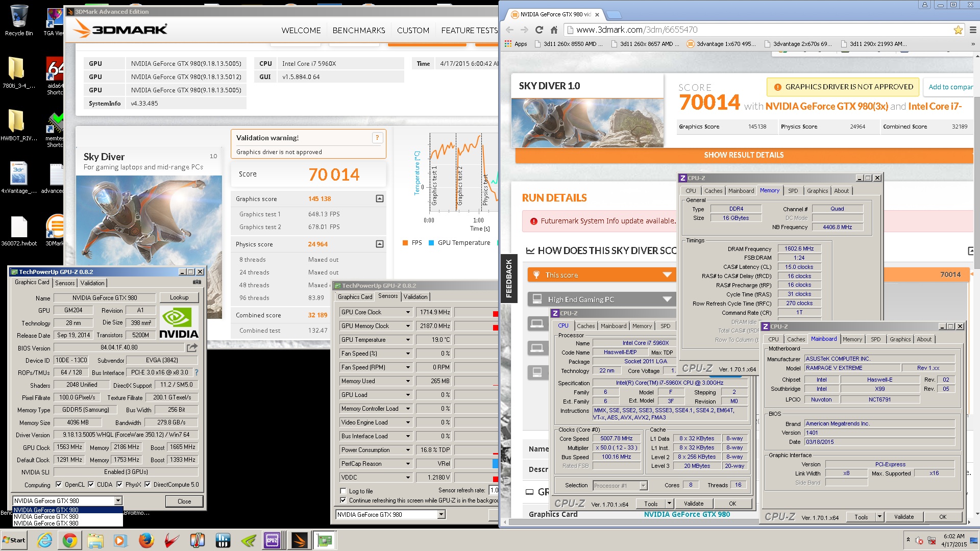Image resolution: width=980 pixels, height=551 pixels.
Task: Click the bookmark star in address bar
Action: [958, 30]
